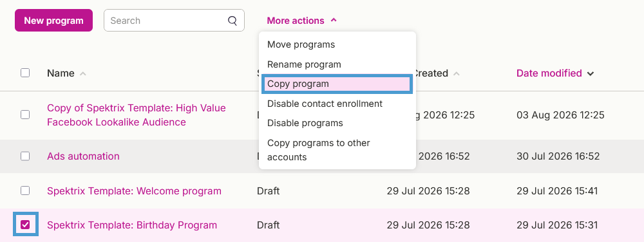The image size is (644, 242).
Task: Choose Disable programs menu item
Action: point(337,123)
